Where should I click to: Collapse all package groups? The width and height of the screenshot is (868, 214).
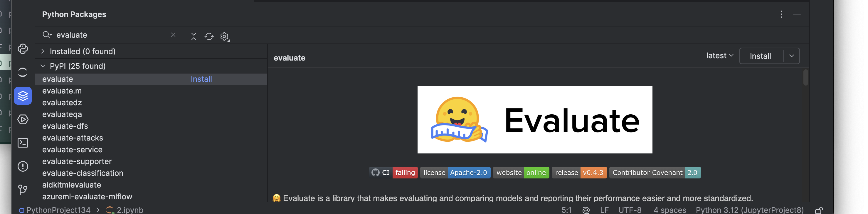tap(194, 36)
